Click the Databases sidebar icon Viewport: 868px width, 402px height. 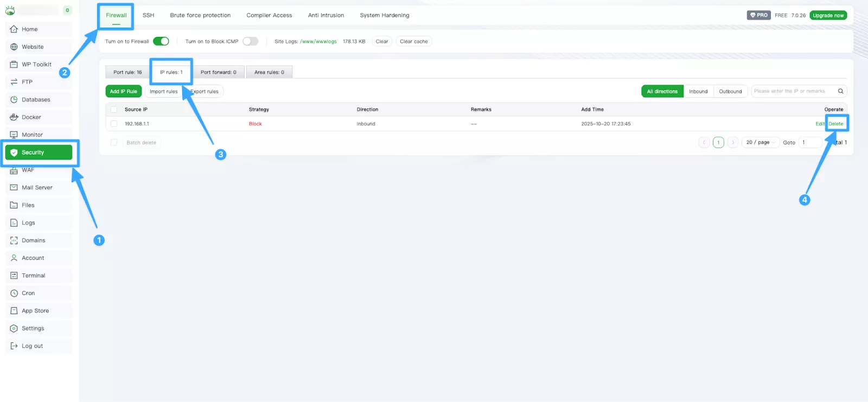coord(14,100)
